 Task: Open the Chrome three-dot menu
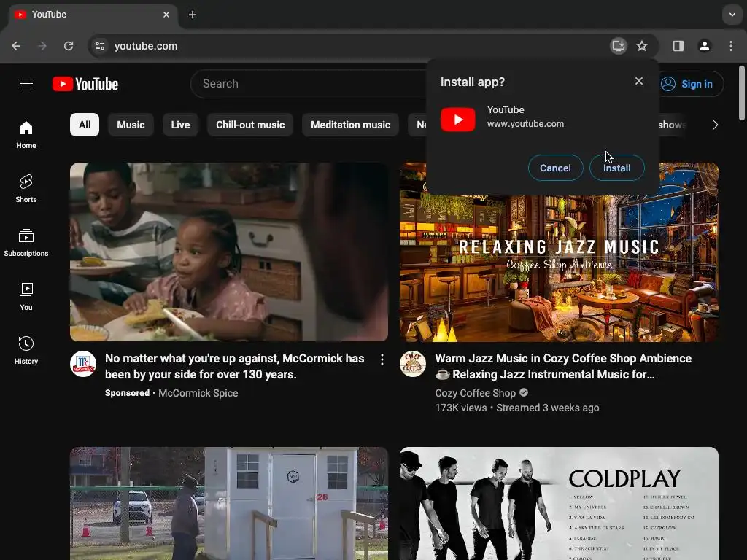[x=731, y=46]
